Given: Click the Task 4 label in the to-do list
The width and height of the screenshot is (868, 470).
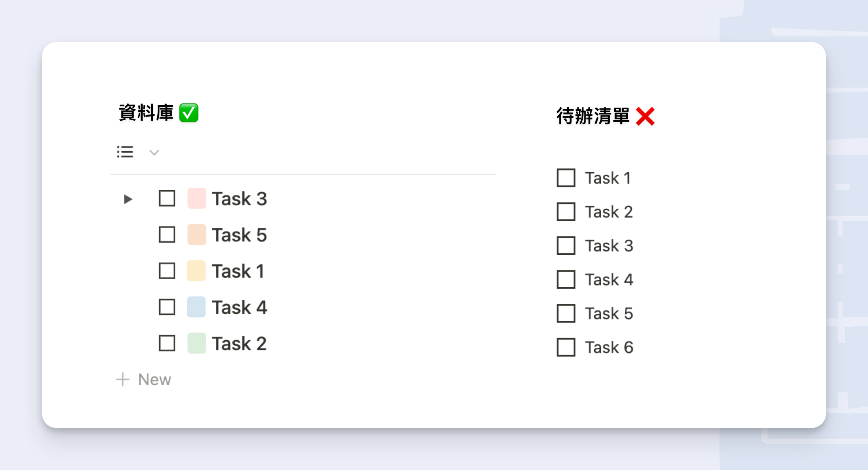Looking at the screenshot, I should tap(609, 280).
